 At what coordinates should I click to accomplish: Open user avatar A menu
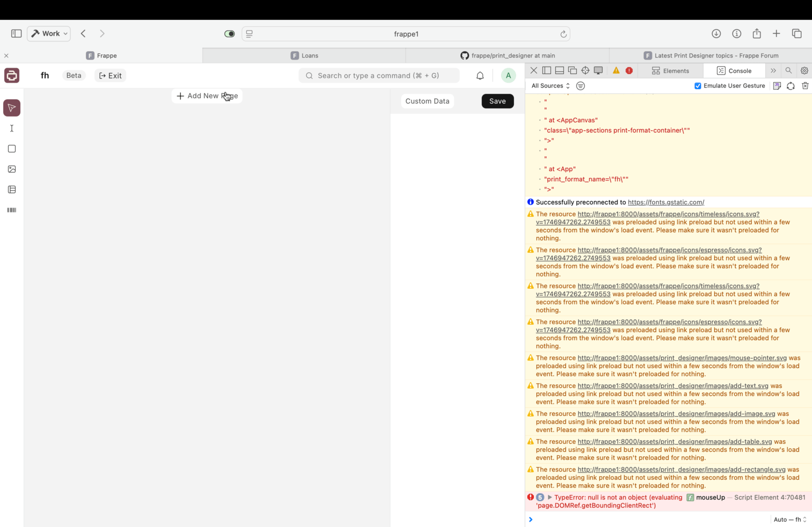pos(508,76)
